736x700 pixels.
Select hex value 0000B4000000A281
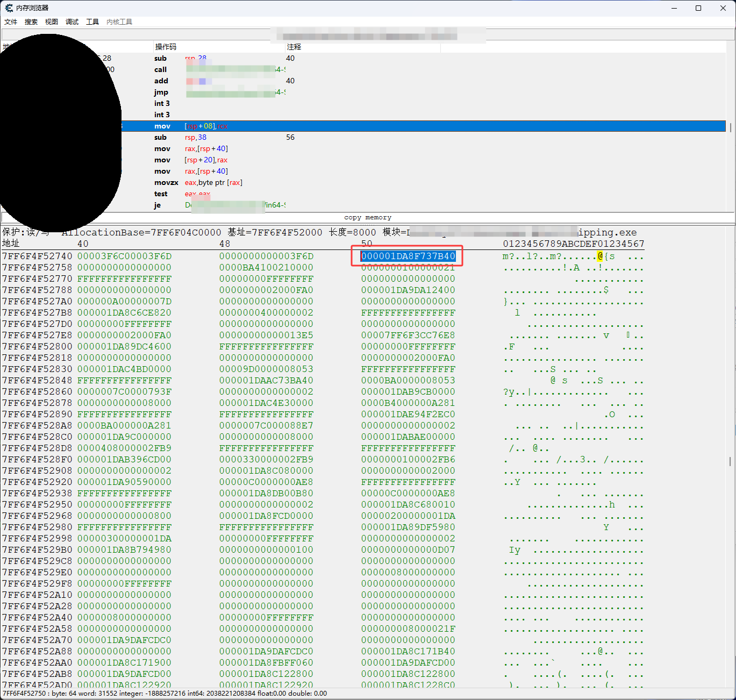click(408, 403)
